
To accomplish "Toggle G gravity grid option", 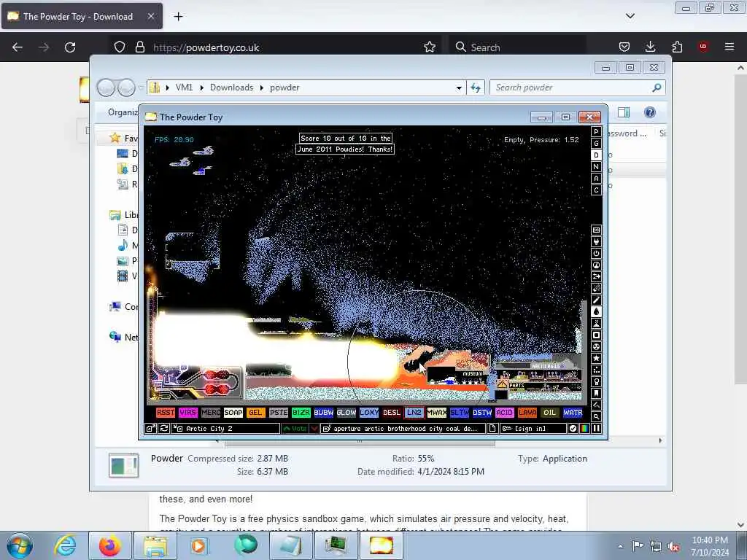I will pos(596,144).
